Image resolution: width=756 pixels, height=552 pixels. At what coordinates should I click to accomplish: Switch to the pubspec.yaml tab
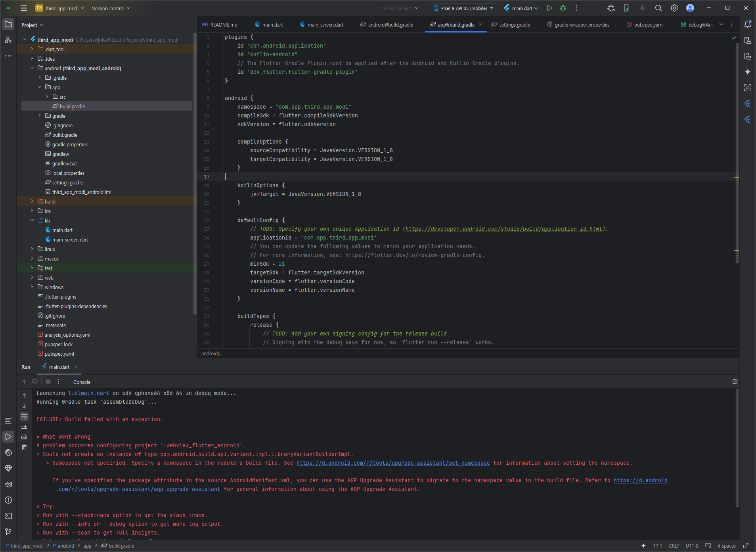pos(645,25)
